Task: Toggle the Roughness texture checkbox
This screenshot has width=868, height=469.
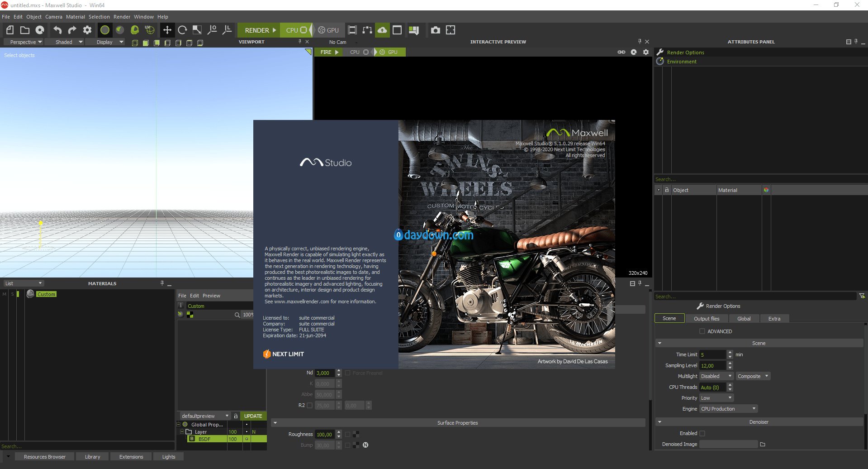Action: click(348, 434)
